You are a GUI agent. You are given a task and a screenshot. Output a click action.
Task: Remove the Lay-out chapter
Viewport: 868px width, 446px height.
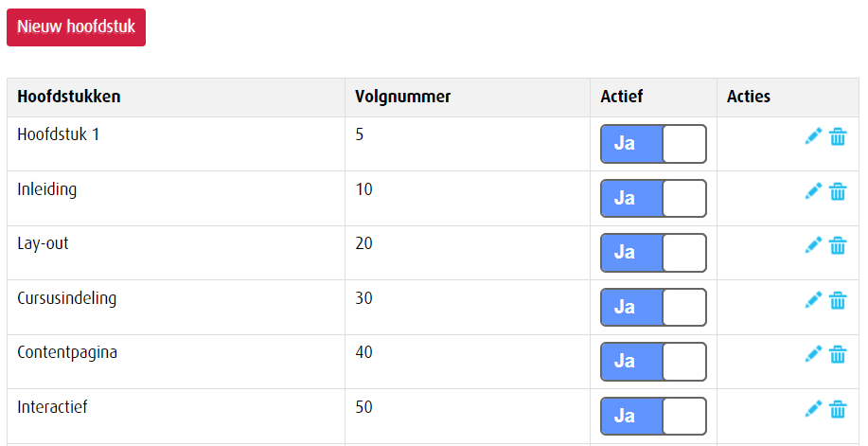pyautogui.click(x=838, y=245)
